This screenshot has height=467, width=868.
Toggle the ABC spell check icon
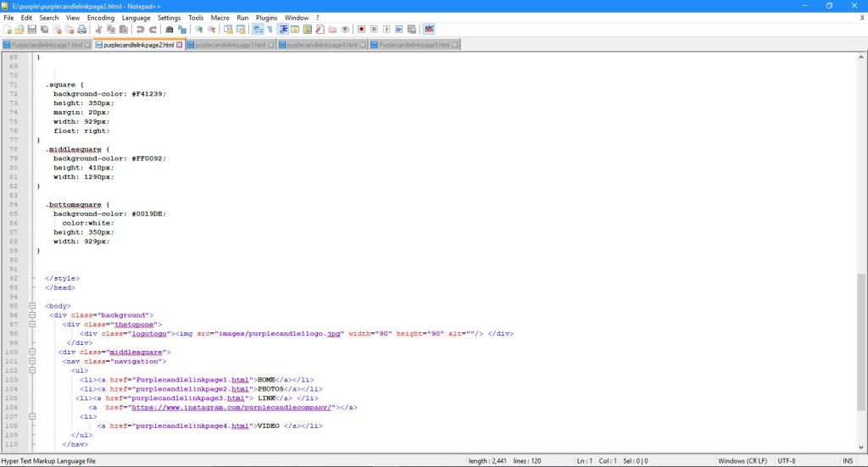click(429, 29)
